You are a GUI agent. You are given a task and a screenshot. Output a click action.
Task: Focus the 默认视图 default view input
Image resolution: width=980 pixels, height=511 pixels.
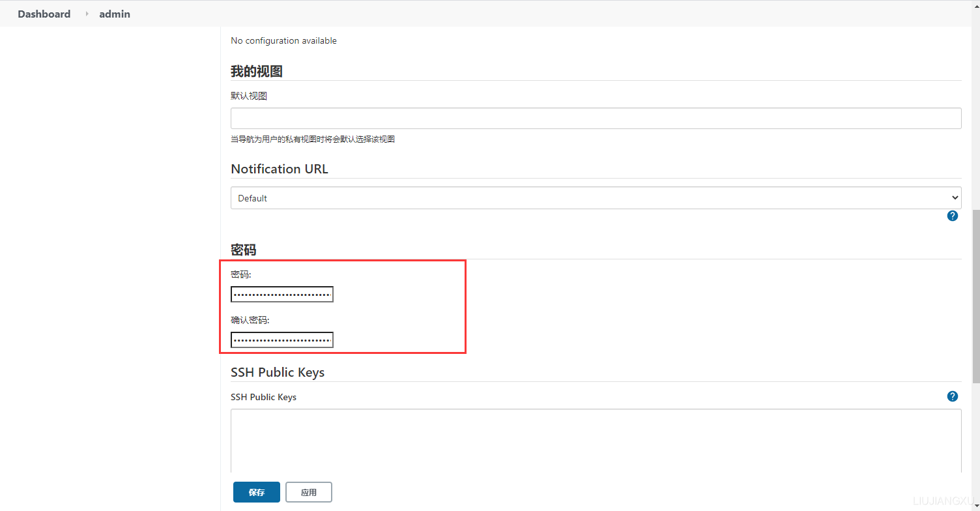tap(596, 118)
